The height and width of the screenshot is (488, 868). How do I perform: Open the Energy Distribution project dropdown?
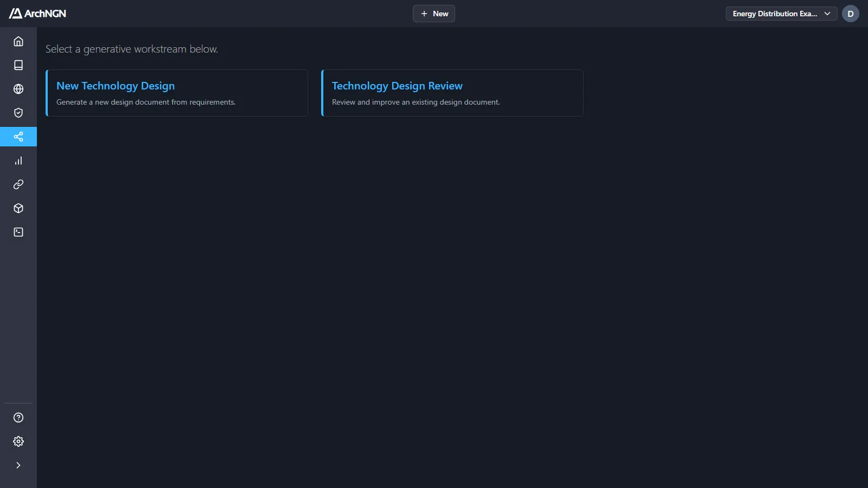[781, 14]
